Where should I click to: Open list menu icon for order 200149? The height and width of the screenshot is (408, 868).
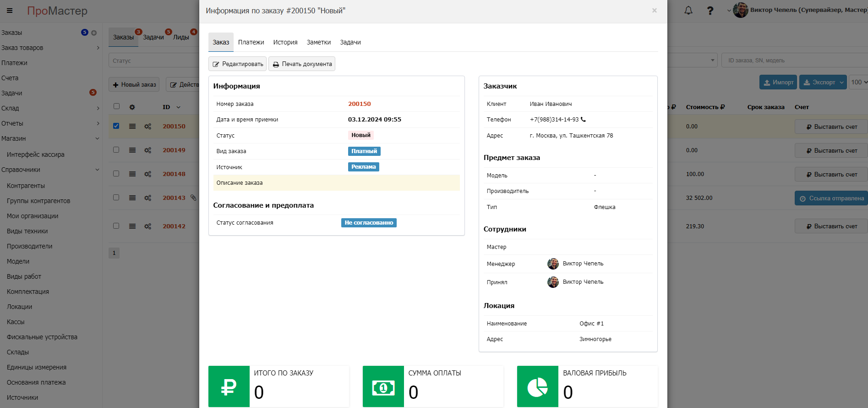click(x=132, y=150)
